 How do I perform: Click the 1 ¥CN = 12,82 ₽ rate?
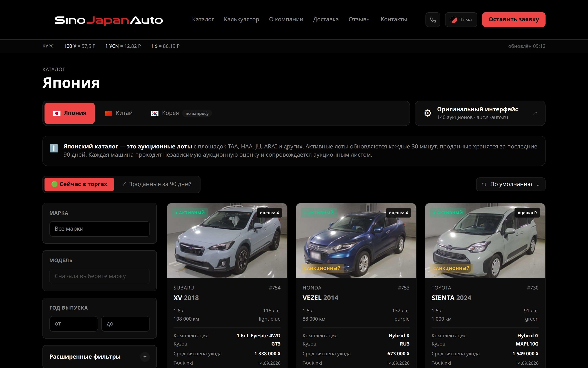point(123,46)
